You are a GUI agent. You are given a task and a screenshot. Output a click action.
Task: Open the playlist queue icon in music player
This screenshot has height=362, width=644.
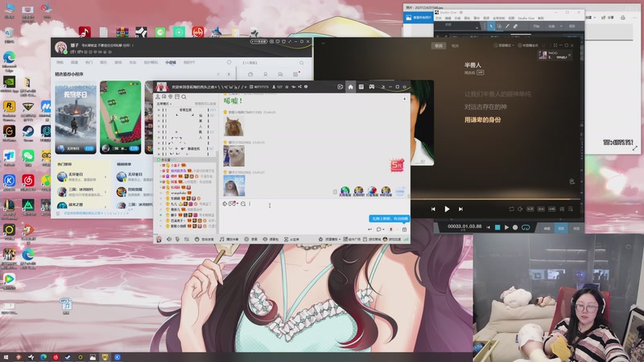click(x=571, y=209)
